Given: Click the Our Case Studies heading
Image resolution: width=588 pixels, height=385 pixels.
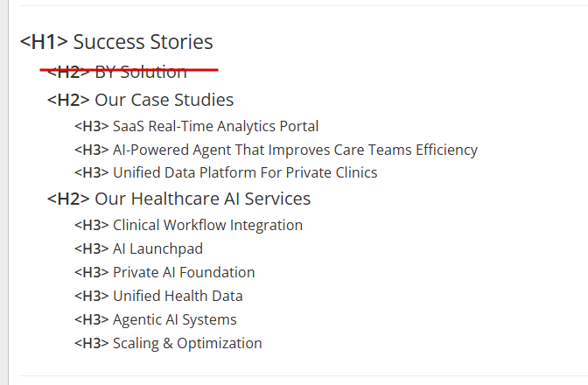Looking at the screenshot, I should [164, 100].
